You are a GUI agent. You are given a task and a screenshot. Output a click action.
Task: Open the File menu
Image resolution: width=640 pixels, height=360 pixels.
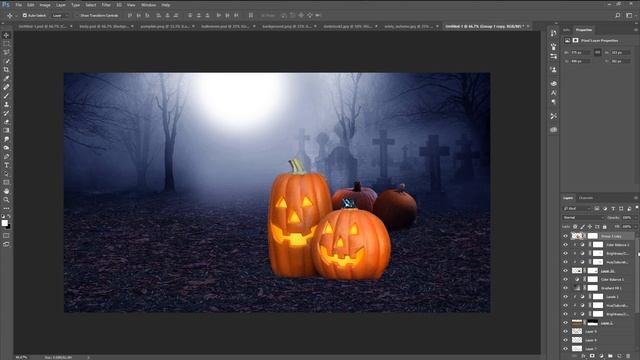[x=19, y=5]
